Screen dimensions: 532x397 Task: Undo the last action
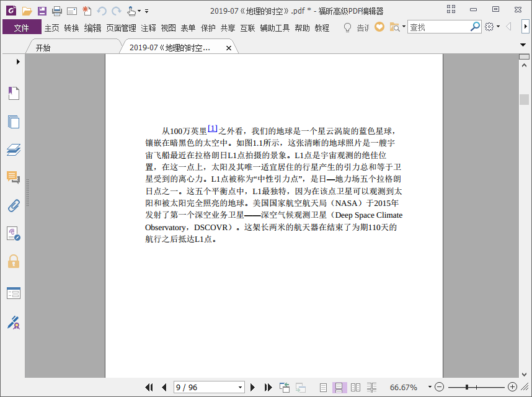click(102, 11)
